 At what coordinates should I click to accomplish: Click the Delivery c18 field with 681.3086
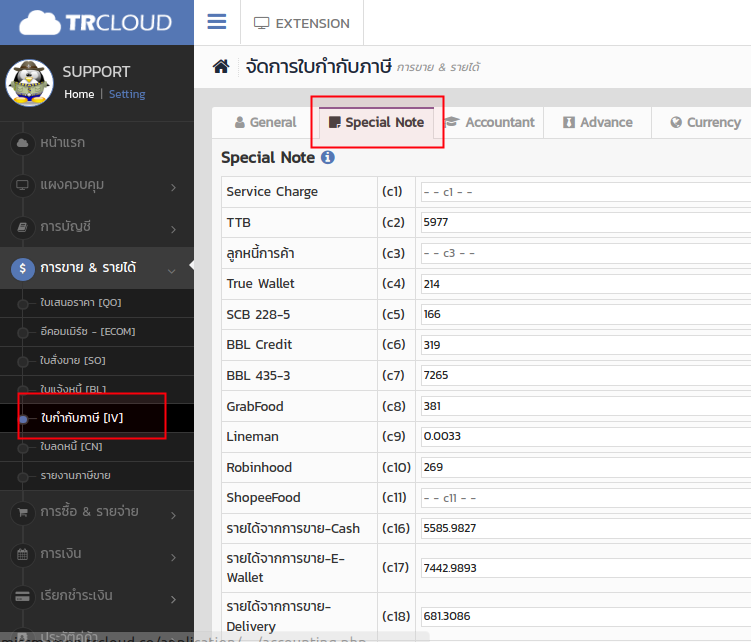586,616
